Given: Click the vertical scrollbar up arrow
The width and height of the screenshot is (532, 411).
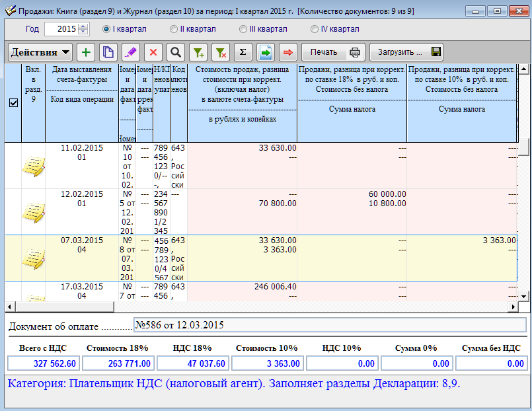Looking at the screenshot, I should 523,69.
